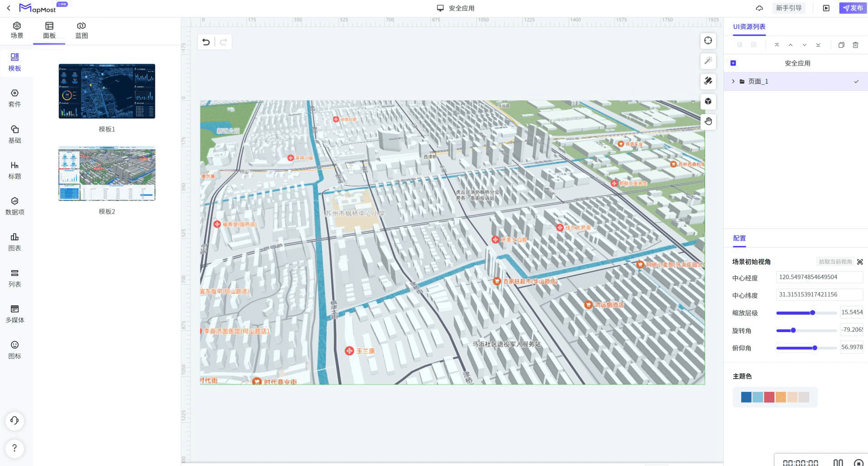868x466 pixels.
Task: Adjust the 缩放层级 zoom slider
Action: [x=806, y=313]
